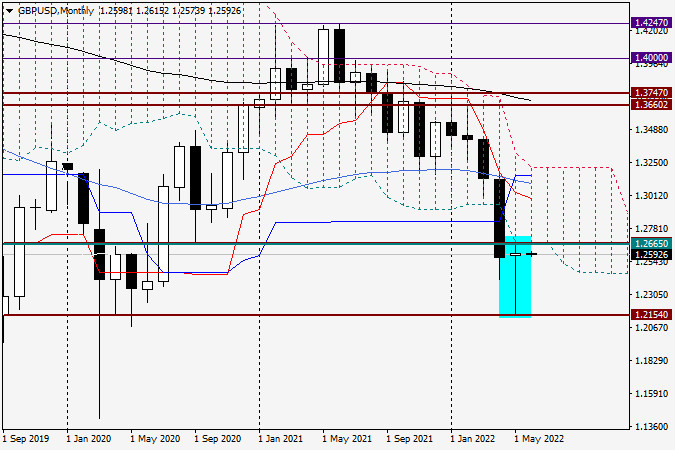Click the 1.27810 price scale value
This screenshot has width=675, height=450.
[x=652, y=229]
